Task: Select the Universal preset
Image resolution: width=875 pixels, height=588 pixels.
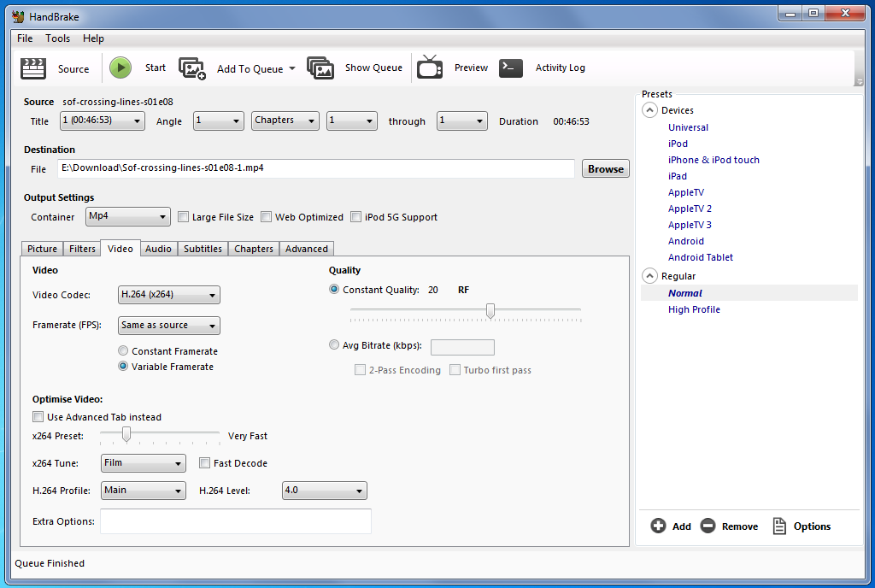Action: coord(688,127)
